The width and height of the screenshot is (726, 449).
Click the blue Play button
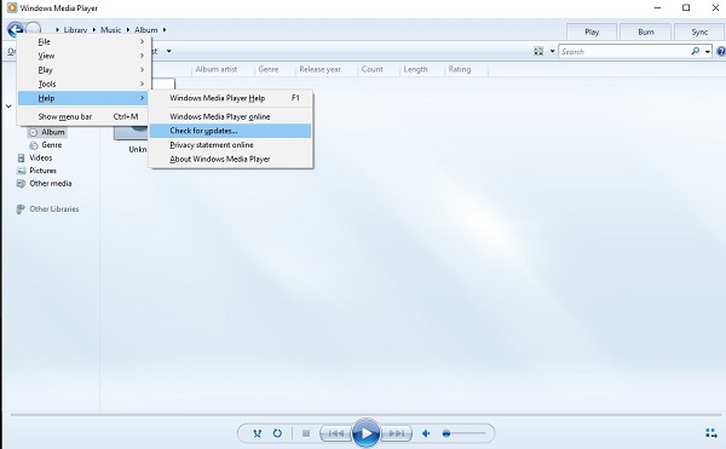pos(366,433)
